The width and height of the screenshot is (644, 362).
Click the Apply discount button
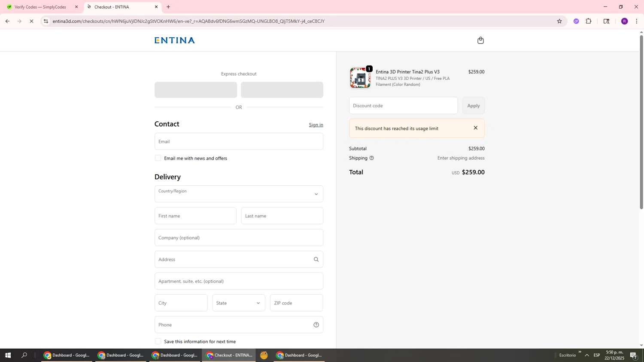[x=474, y=106]
